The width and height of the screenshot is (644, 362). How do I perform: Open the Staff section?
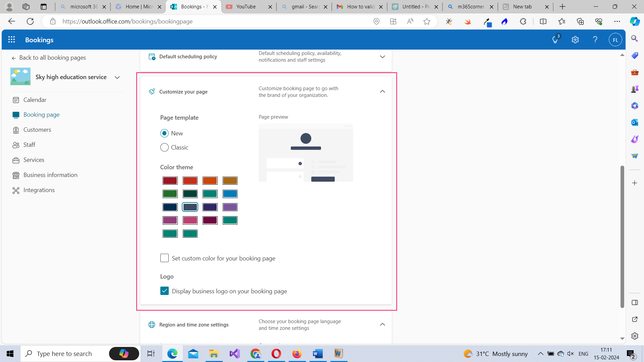click(x=29, y=144)
